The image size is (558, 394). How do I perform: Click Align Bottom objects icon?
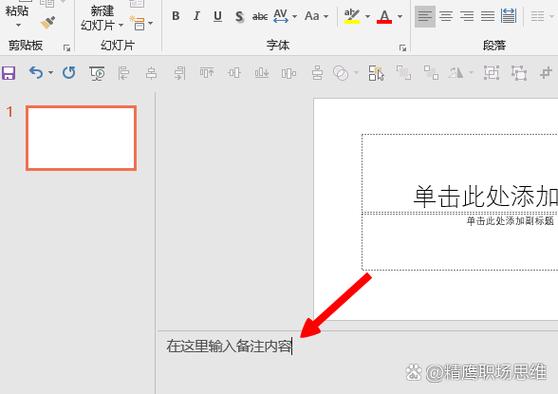click(262, 73)
